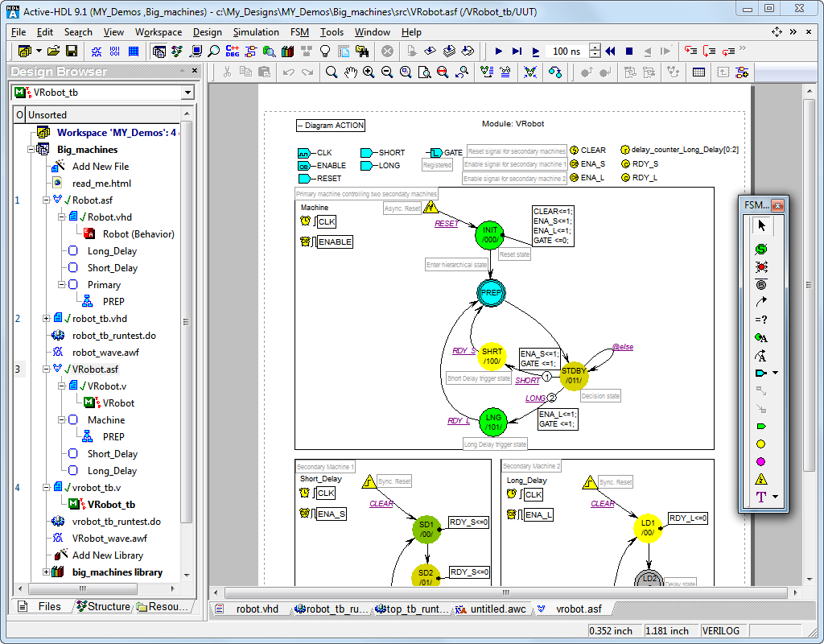Viewport: 824px width, 644px height.
Task: Open the text tool dropdown arrow
Action: pos(775,497)
